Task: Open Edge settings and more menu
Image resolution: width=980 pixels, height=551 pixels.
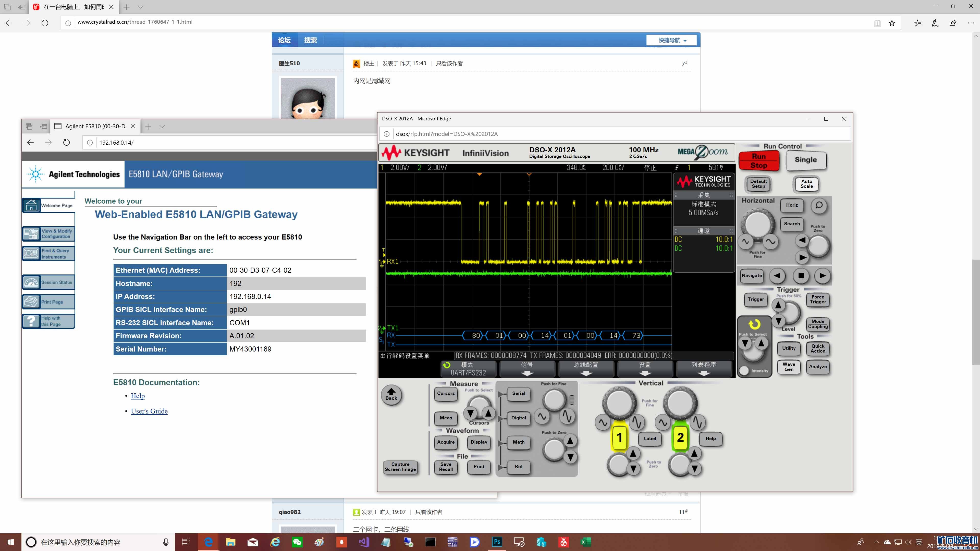Action: click(971, 23)
